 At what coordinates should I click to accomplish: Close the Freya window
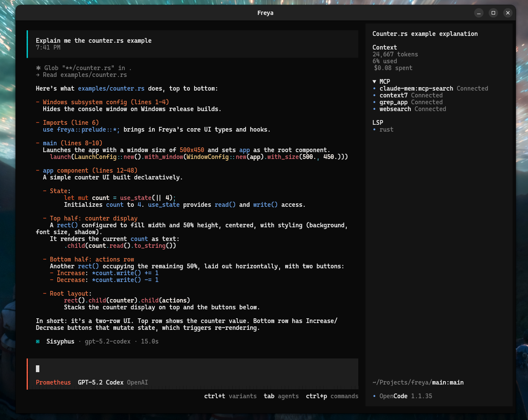[x=508, y=13]
